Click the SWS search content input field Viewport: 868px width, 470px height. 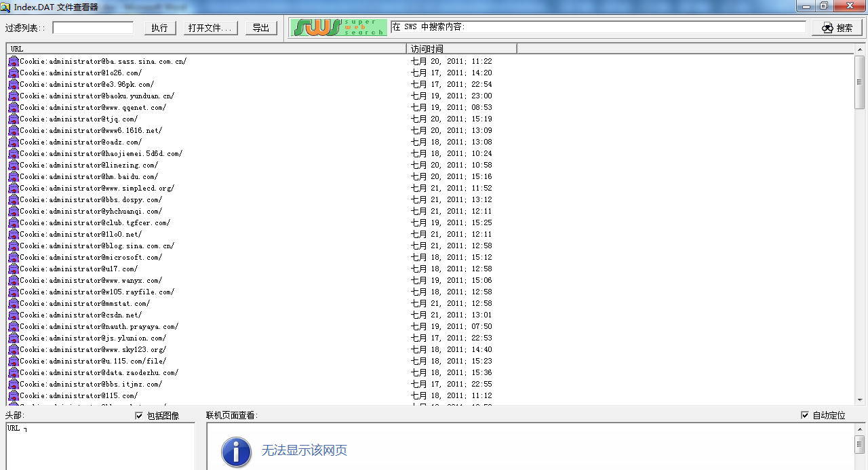pos(598,27)
